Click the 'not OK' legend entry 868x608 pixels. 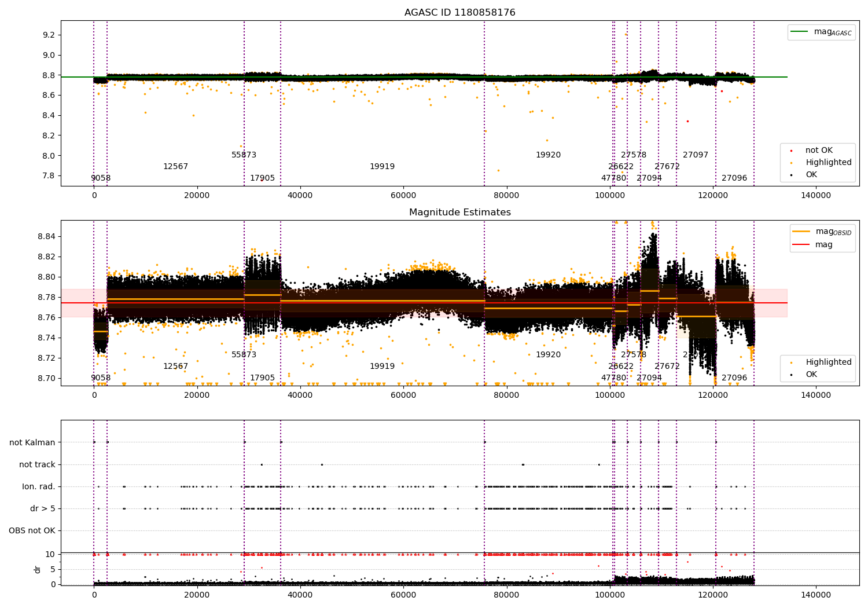(x=819, y=151)
